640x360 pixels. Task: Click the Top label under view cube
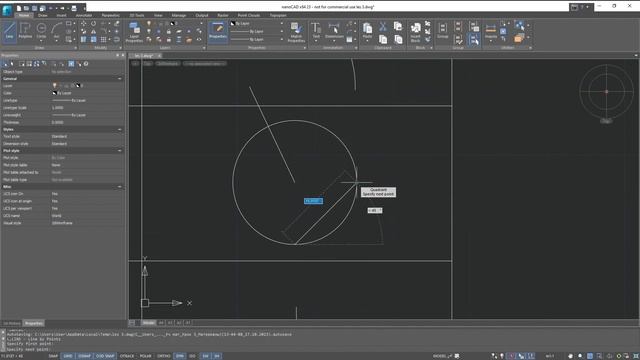point(607,121)
